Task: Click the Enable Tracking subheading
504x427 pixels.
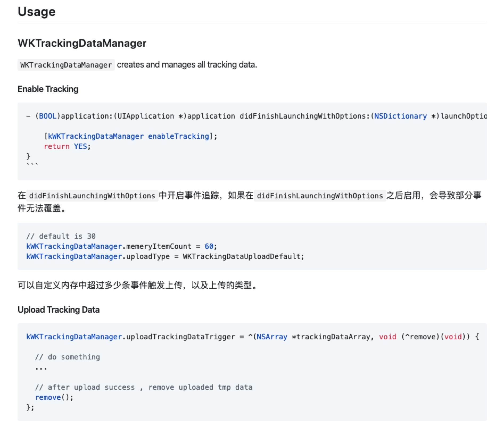Action: pos(48,89)
